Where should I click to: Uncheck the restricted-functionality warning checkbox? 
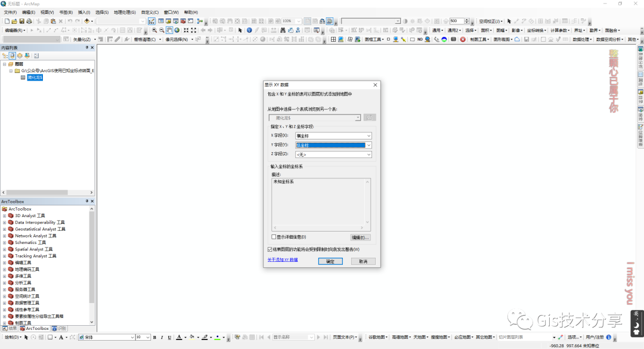270,249
